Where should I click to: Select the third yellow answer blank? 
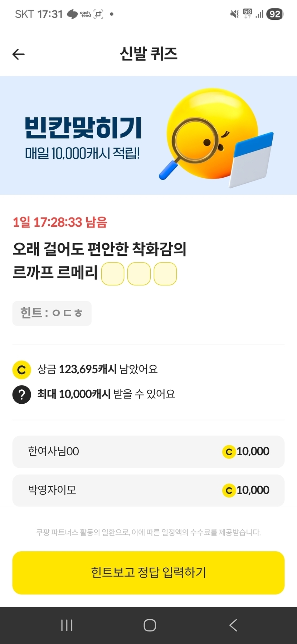(165, 274)
